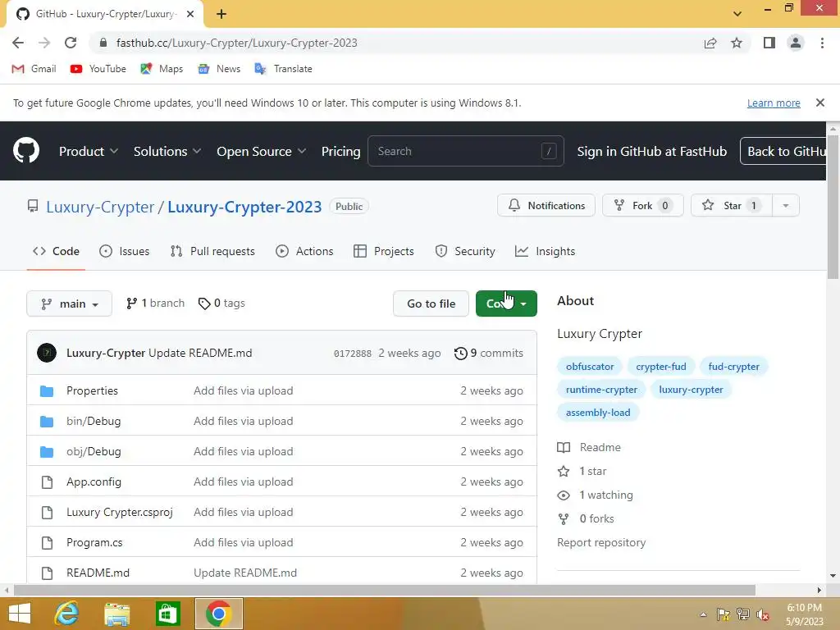
Task: Switch to the Security tab
Action: click(x=464, y=251)
